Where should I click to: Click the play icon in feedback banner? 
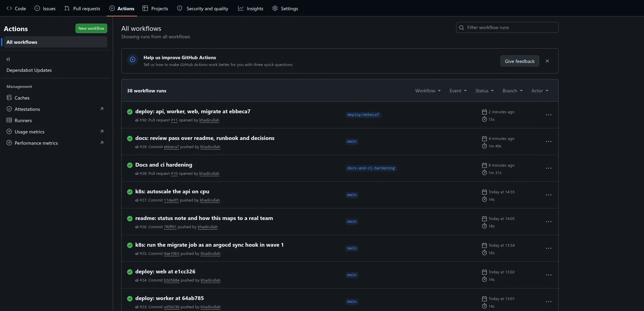coord(133,60)
